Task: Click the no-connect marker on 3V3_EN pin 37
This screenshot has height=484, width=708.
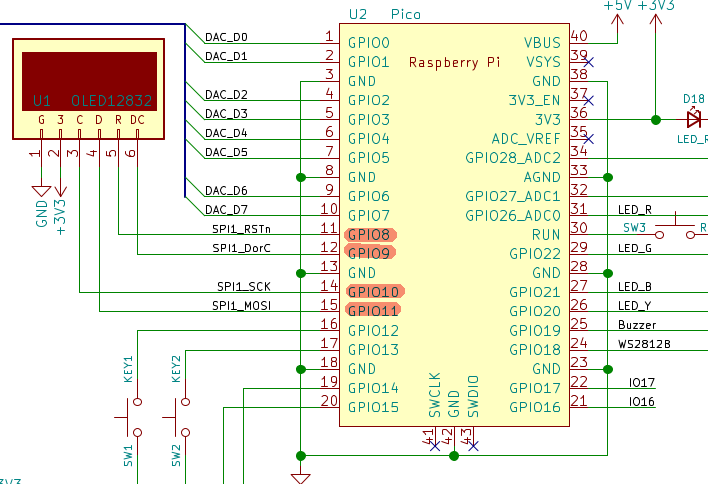Action: 589,100
